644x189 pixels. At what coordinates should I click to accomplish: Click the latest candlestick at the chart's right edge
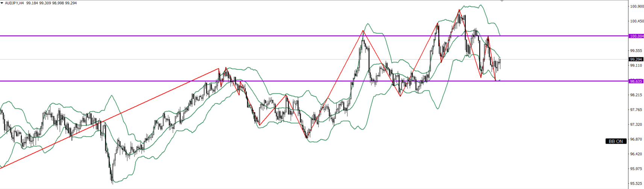(500, 62)
